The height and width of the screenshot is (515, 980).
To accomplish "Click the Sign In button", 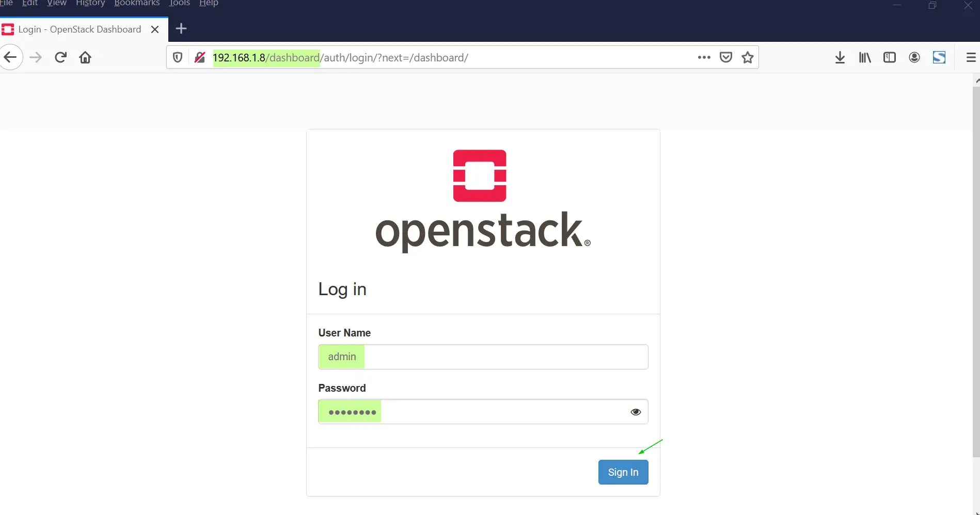I will tap(623, 472).
